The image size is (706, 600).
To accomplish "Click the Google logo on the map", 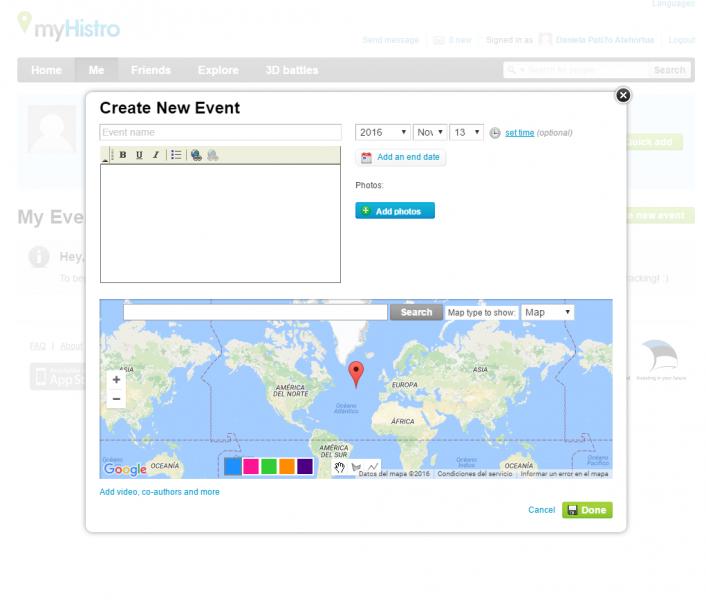I will coord(125,469).
